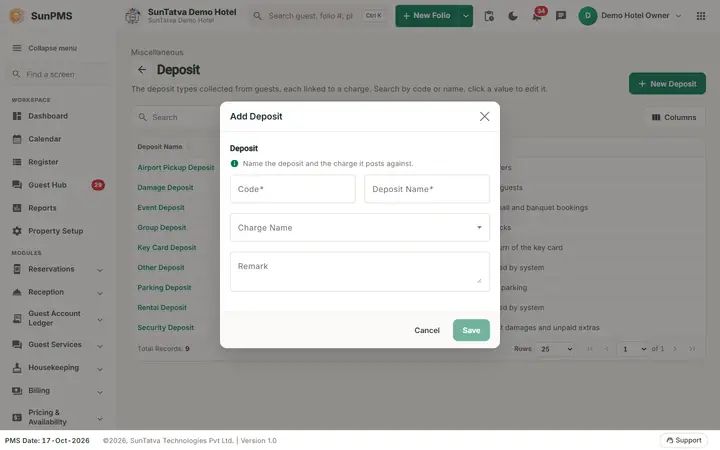Open Dashboard from the sidebar

coord(48,116)
